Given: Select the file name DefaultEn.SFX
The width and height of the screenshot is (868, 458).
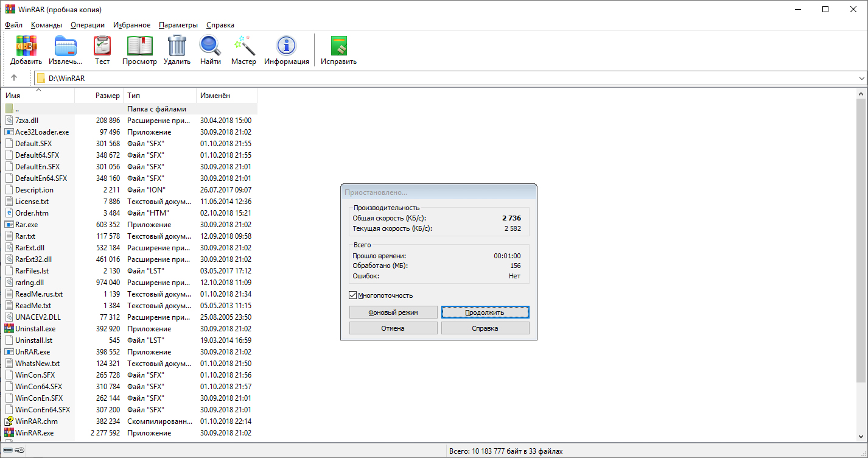Looking at the screenshot, I should 37,167.
